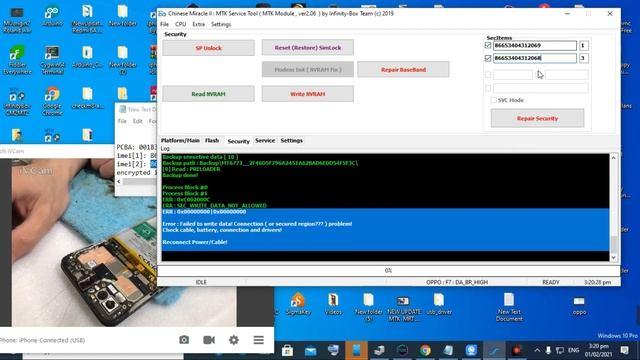The image size is (640, 360).
Task: Click the ENG language indicator
Action: (573, 350)
